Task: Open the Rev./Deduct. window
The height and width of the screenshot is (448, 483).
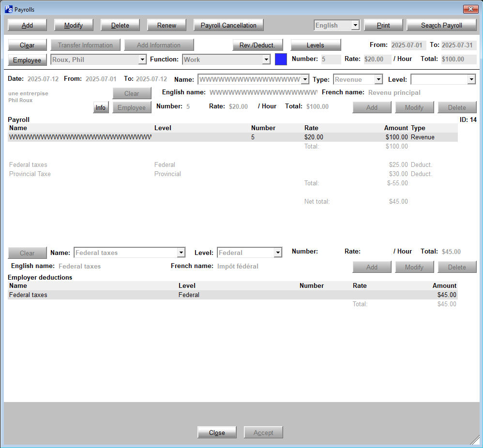Action: (x=257, y=45)
